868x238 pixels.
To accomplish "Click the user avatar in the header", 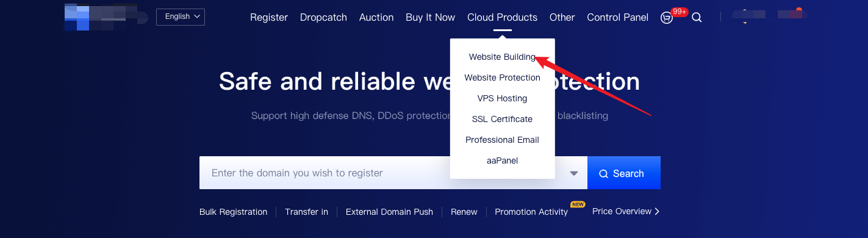I will pos(744,16).
